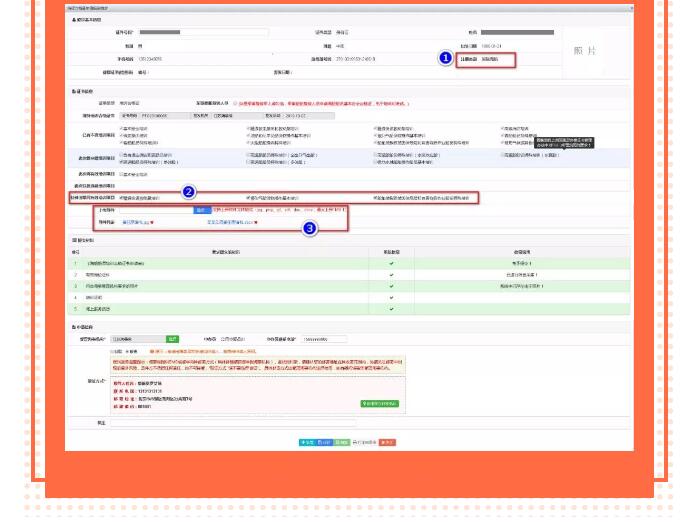Tick middle checkbox in red-outlined row 2

click(247, 198)
